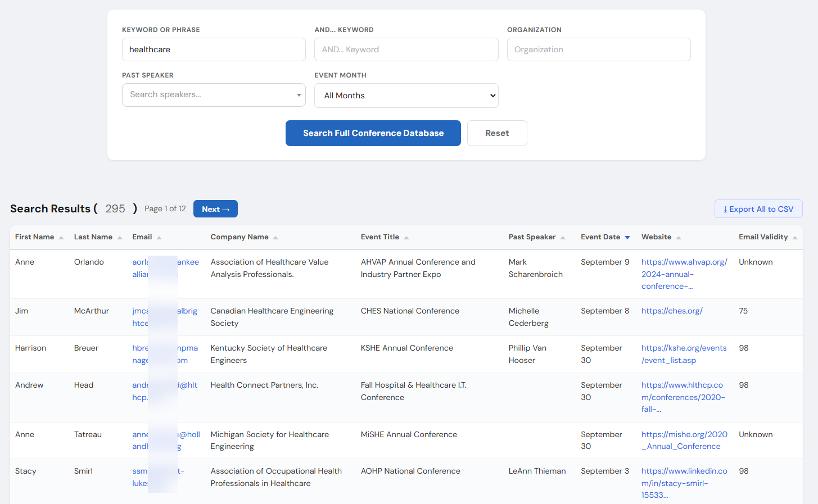Image resolution: width=818 pixels, height=504 pixels.
Task: Select 'McArthur' last name cell
Action: [x=92, y=311]
